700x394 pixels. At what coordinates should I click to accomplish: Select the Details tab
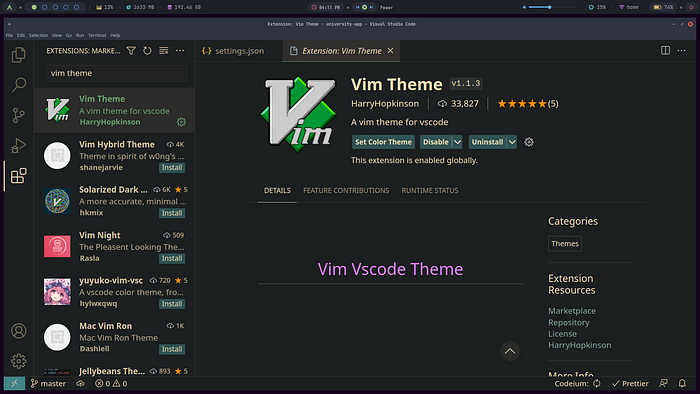277,191
